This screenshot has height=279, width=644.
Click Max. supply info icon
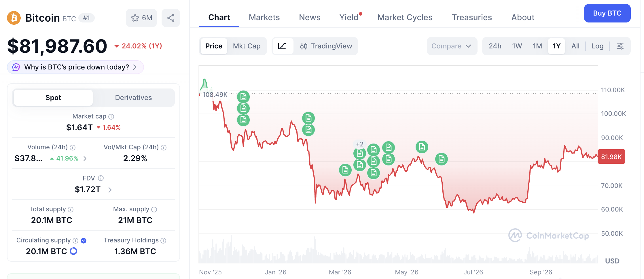coord(154,210)
